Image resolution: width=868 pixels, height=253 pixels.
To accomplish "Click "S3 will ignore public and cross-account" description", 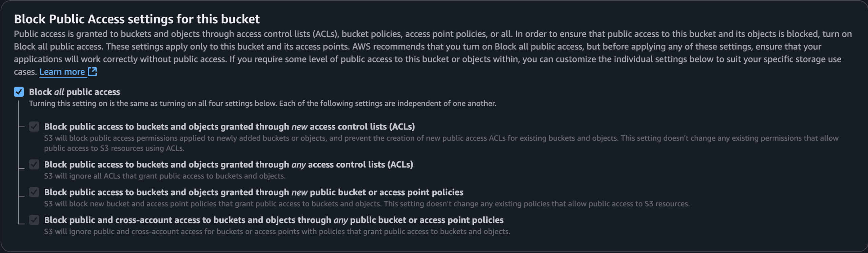I will pos(277,232).
